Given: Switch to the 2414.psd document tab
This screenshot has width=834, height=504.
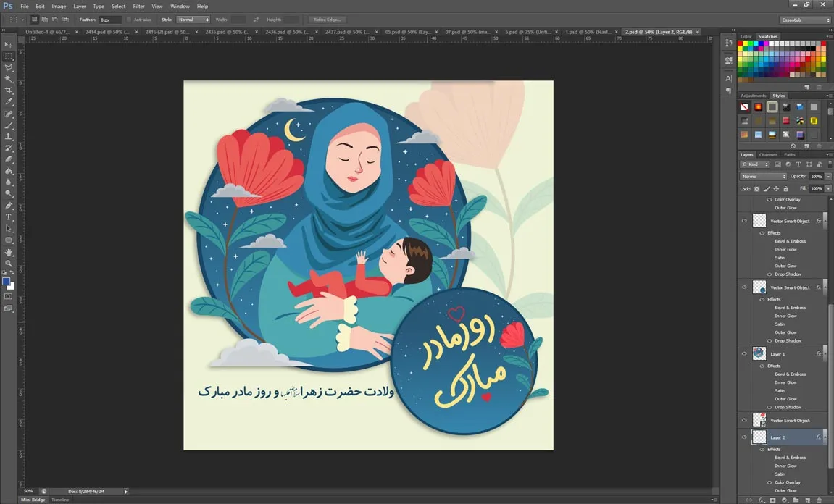Looking at the screenshot, I should (107, 32).
